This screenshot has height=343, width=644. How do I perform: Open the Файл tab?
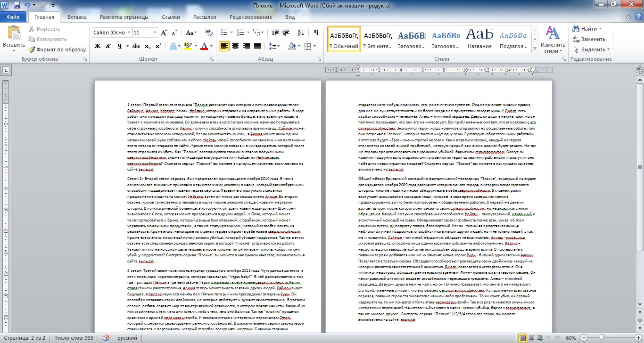pyautogui.click(x=13, y=17)
